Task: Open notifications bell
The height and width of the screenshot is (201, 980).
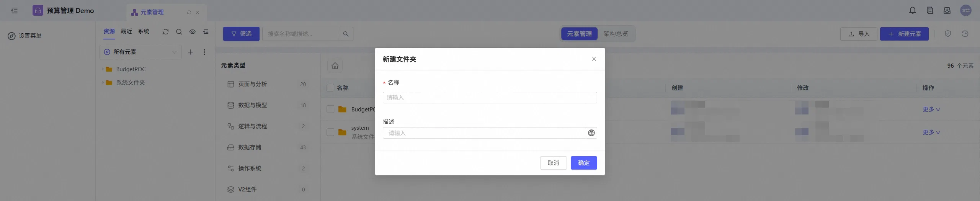Action: (x=913, y=10)
